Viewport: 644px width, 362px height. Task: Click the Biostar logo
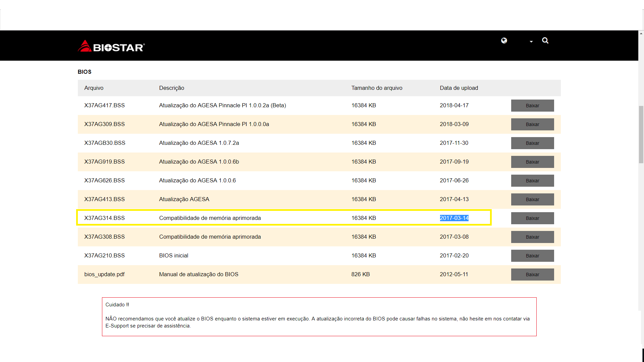point(111,46)
